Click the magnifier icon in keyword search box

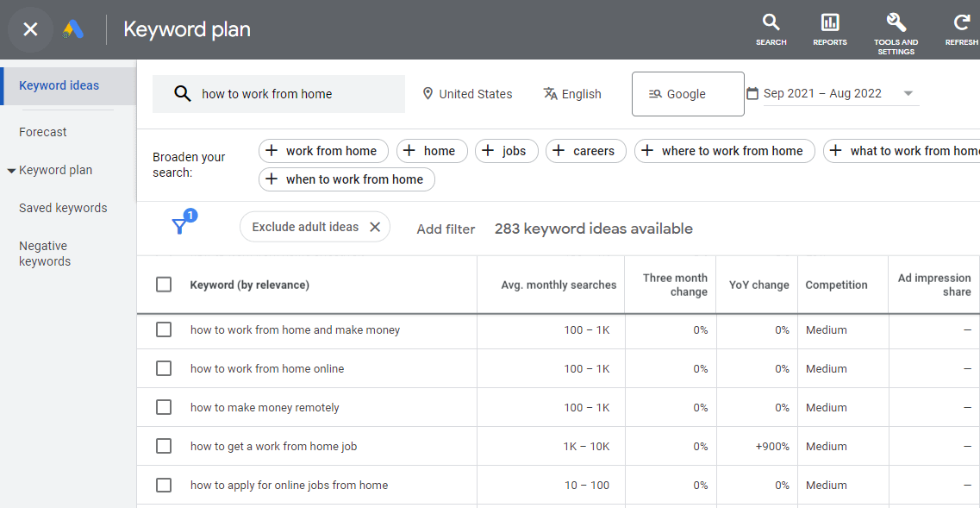coord(182,94)
